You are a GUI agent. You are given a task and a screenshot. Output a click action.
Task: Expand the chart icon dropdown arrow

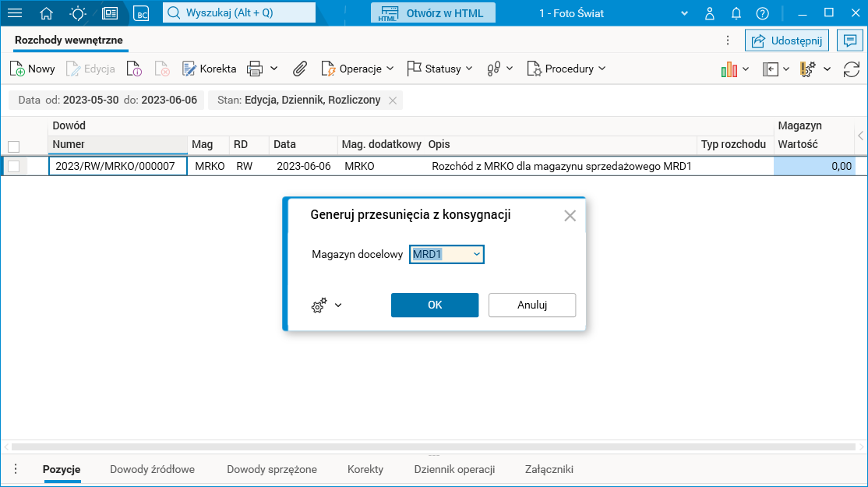pos(746,69)
